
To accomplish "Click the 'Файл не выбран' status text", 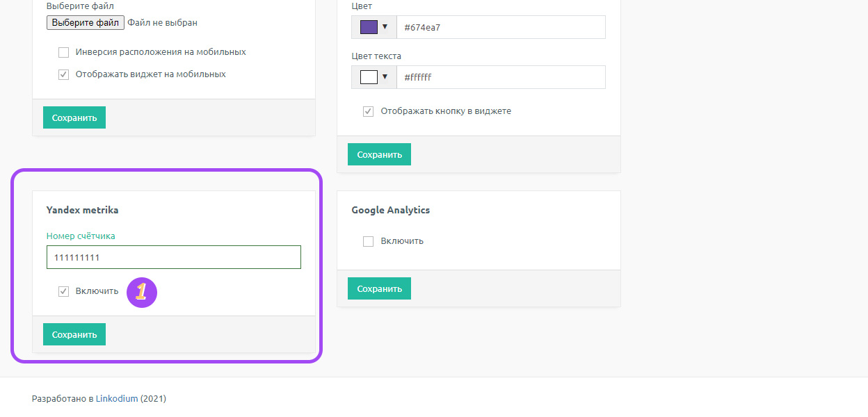I will (163, 23).
